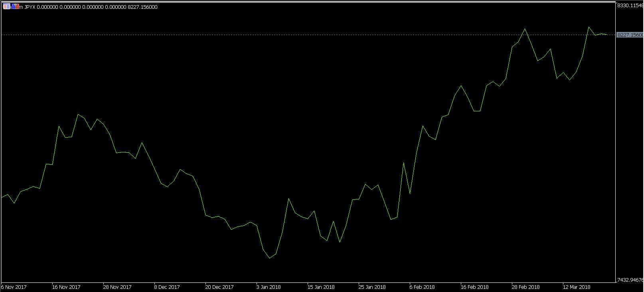Click the blue and red trading panel icon
644x292 pixels.
[x=15, y=6]
